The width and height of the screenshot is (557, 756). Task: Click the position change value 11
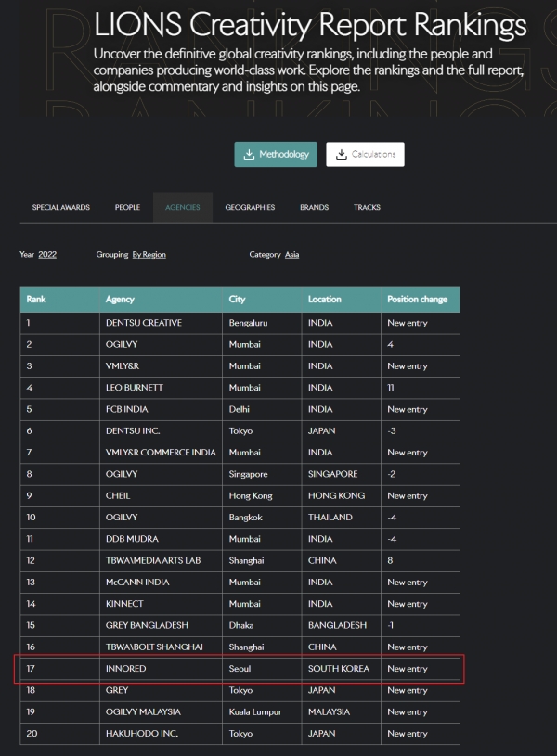point(391,388)
